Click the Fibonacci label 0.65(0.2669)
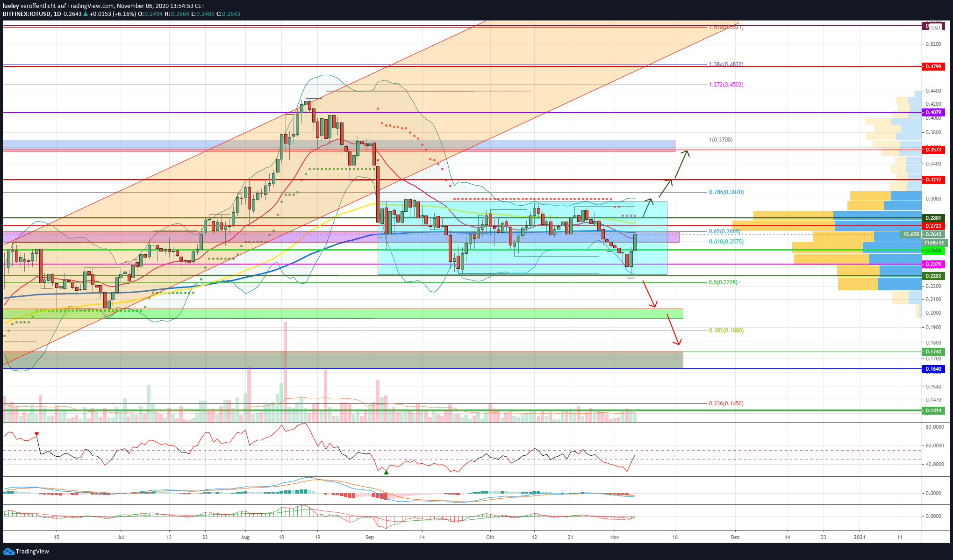This screenshot has height=560, width=953. click(x=724, y=231)
